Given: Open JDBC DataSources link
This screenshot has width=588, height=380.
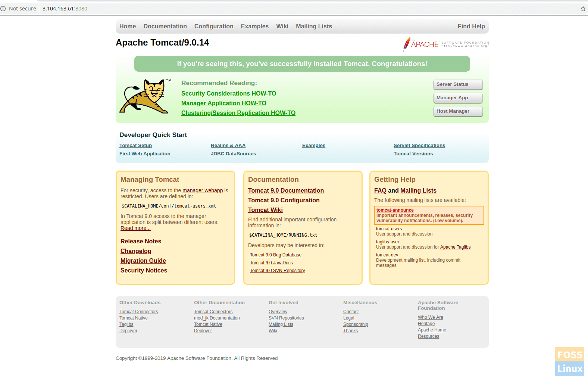Looking at the screenshot, I should pyautogui.click(x=233, y=154).
